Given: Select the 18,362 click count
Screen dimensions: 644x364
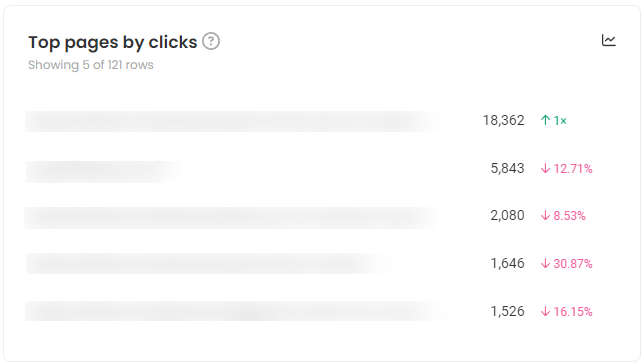Looking at the screenshot, I should pyautogui.click(x=504, y=120).
